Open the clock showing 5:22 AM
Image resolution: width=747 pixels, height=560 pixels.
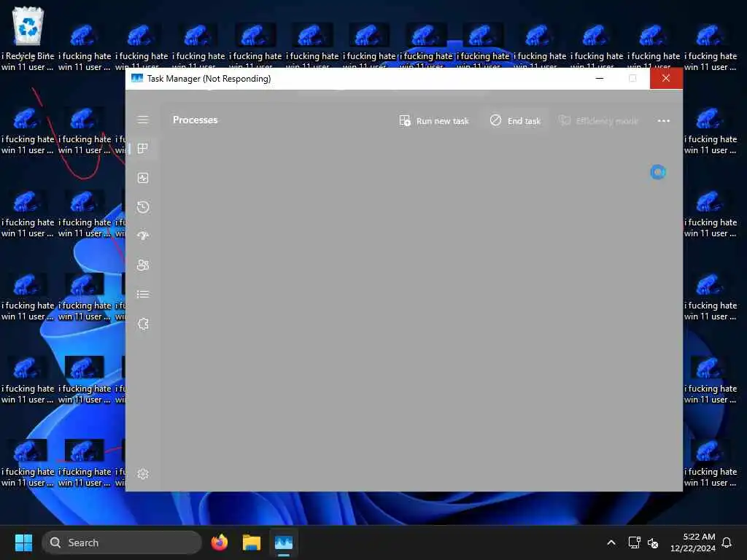693,542
